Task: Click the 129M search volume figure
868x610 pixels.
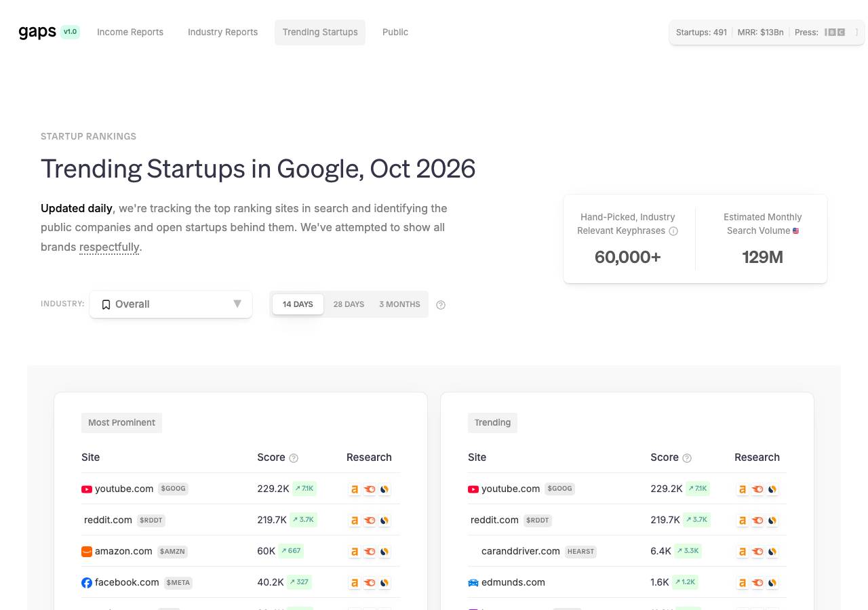Action: tap(763, 257)
